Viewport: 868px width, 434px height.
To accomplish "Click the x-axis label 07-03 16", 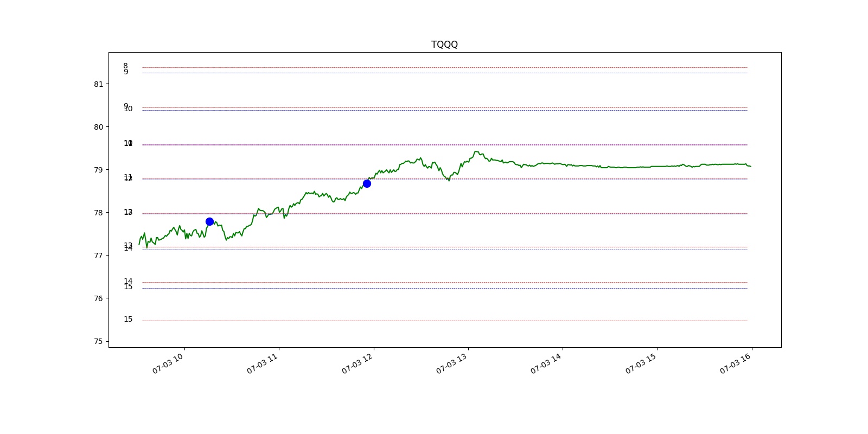I will (736, 363).
